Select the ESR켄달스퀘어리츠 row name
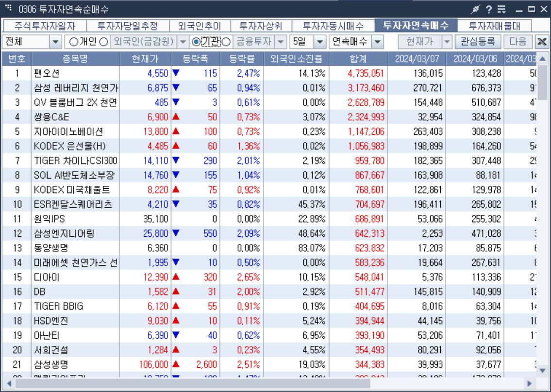This screenshot has height=392, width=551. click(x=73, y=204)
